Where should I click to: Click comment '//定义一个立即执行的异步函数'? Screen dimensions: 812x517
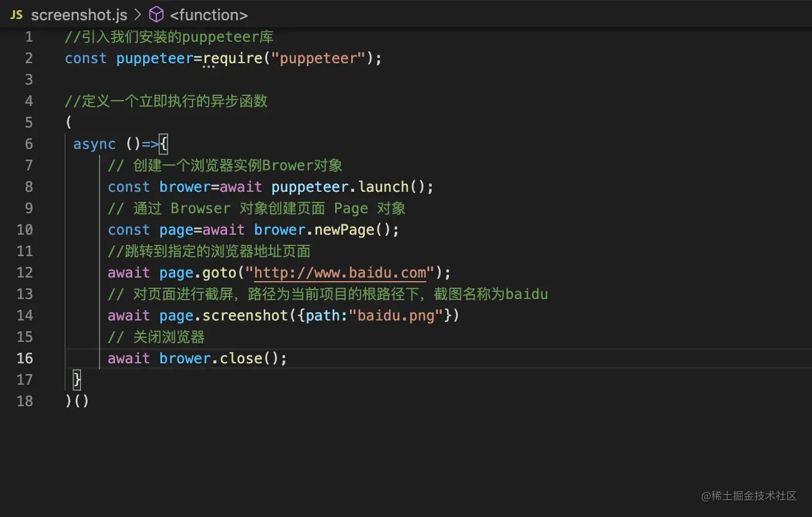(x=166, y=101)
